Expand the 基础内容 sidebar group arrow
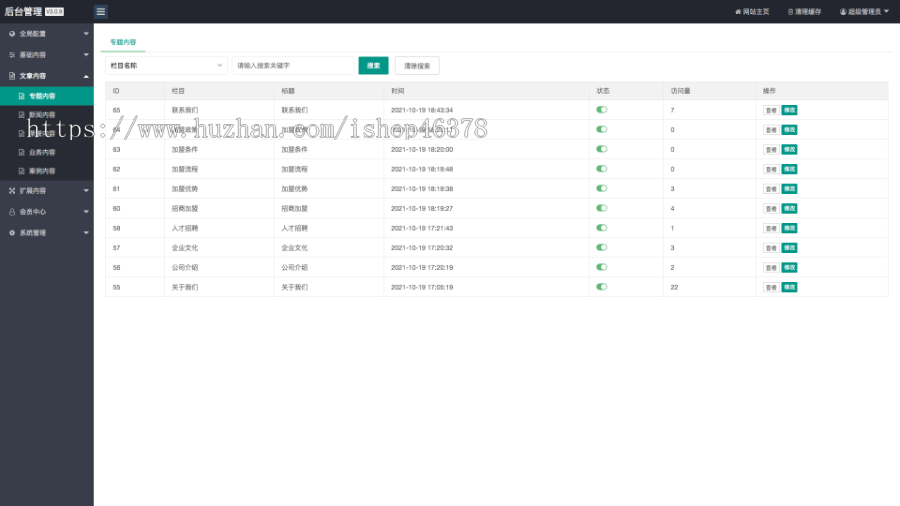Screen dimensions: 900x506 click(x=86, y=55)
